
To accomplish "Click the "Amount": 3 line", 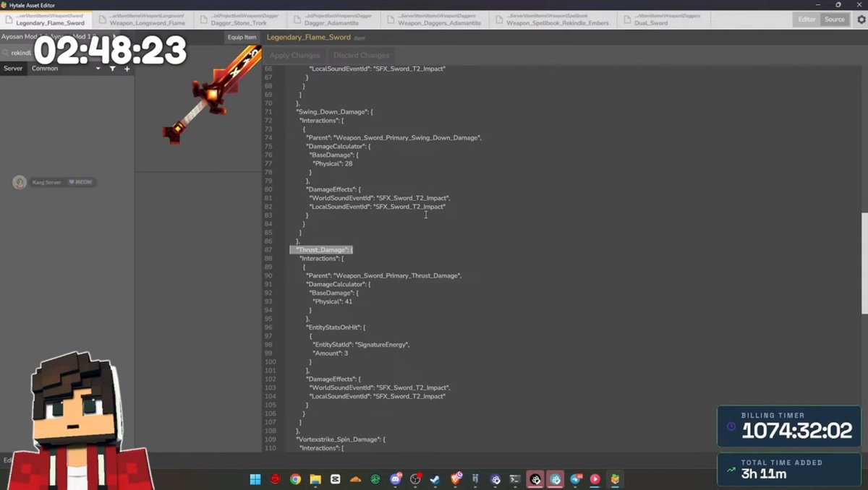I will (330, 353).
